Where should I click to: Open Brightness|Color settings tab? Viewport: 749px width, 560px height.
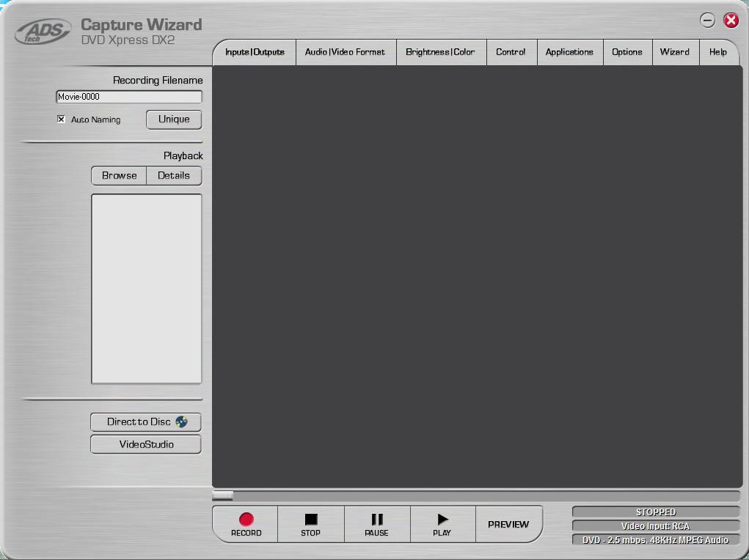click(x=440, y=52)
